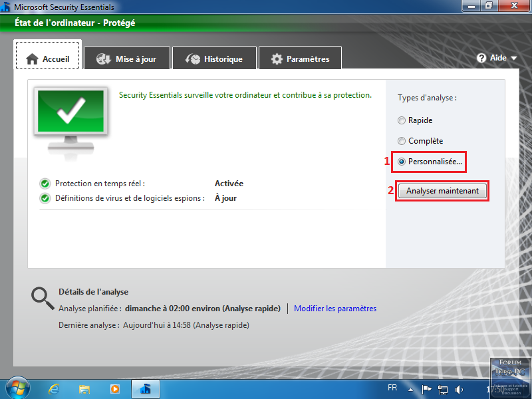Open the Action Center flag icon

click(x=426, y=389)
